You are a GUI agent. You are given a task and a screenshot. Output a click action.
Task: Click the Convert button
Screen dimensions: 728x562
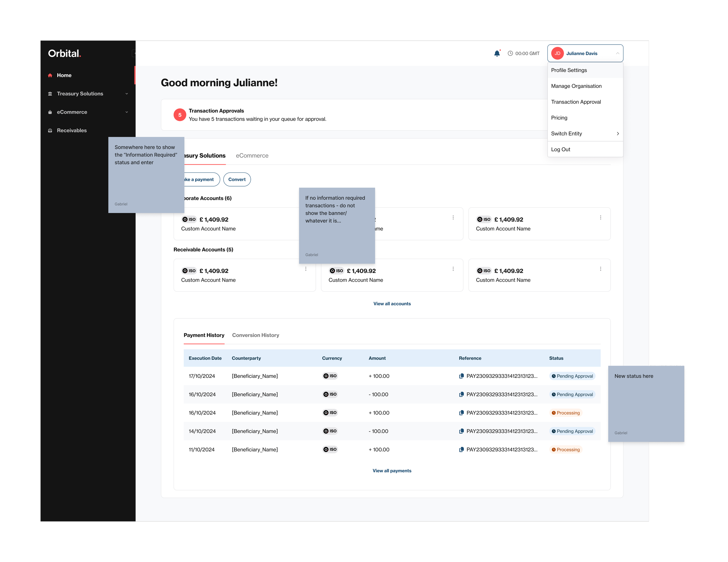tap(237, 179)
